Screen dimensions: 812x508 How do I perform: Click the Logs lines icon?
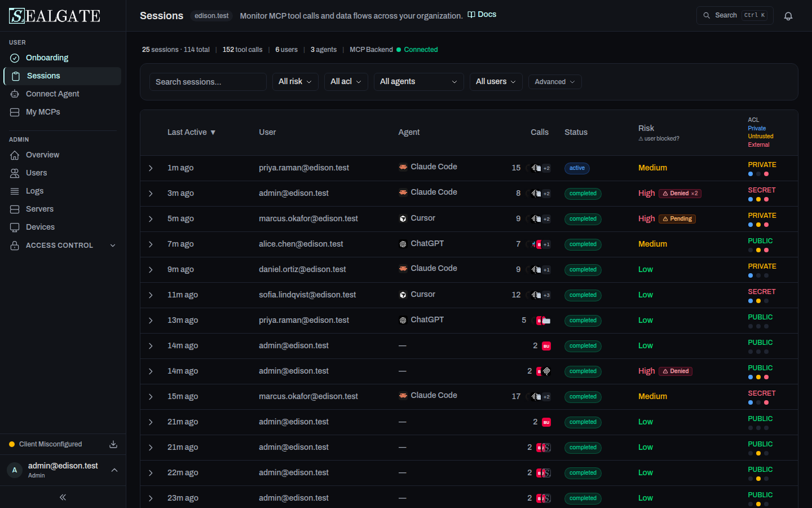pos(15,191)
